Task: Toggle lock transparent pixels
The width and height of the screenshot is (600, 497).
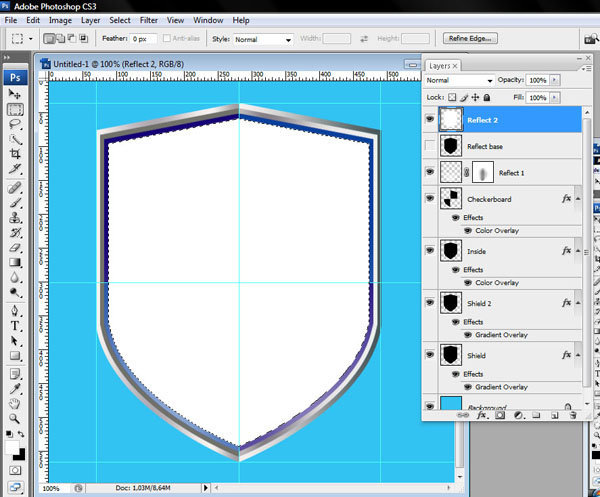Action: point(452,97)
